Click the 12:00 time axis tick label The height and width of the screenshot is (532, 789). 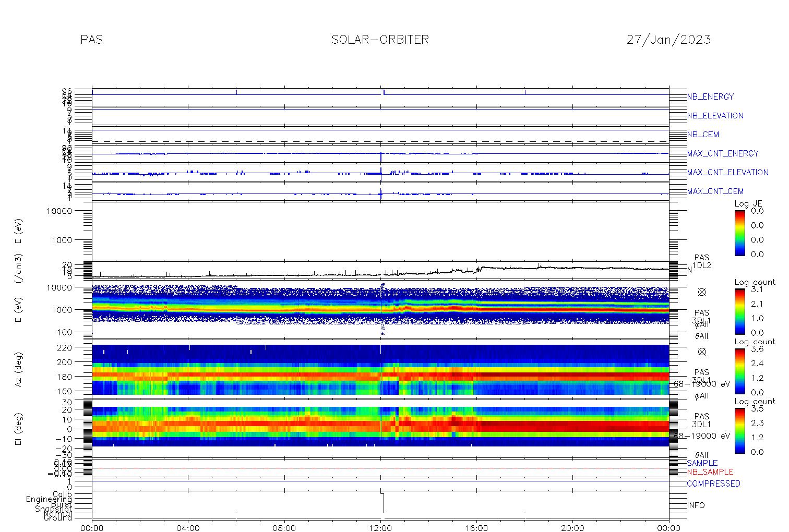click(x=380, y=528)
